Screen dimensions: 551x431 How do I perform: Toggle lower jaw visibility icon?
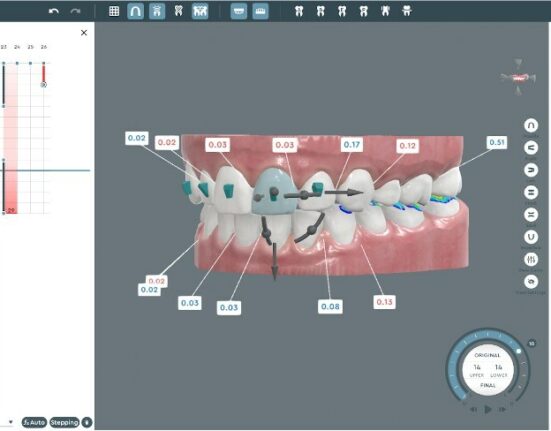pos(260,11)
